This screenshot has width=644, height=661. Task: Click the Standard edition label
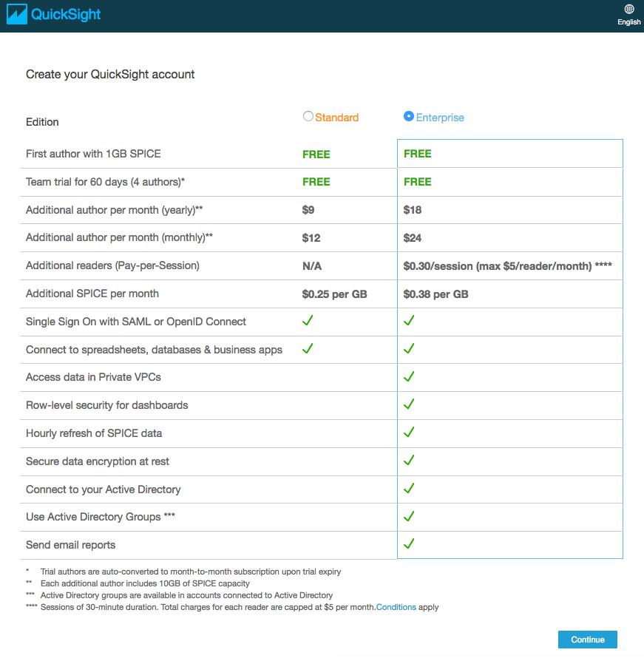pyautogui.click(x=336, y=118)
